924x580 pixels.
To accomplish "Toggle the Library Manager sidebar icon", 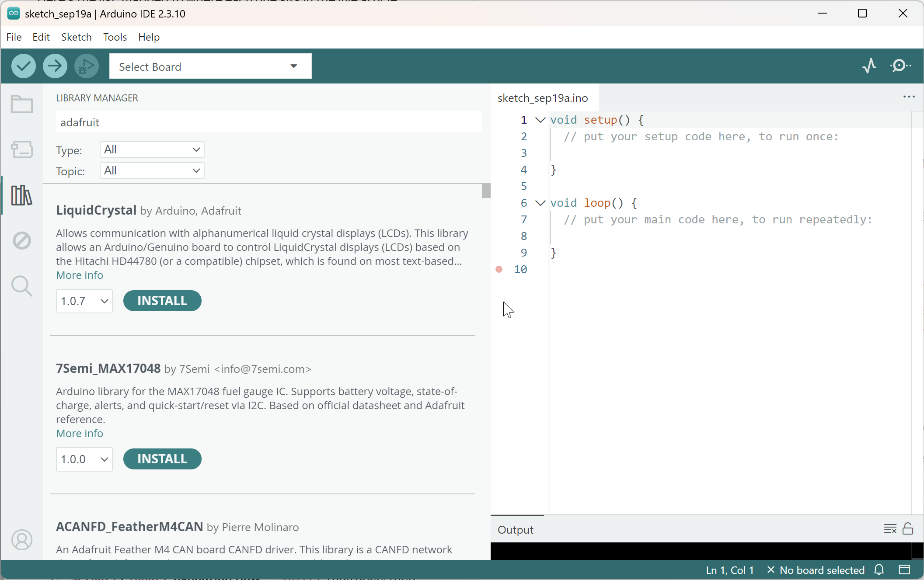I will [x=21, y=195].
